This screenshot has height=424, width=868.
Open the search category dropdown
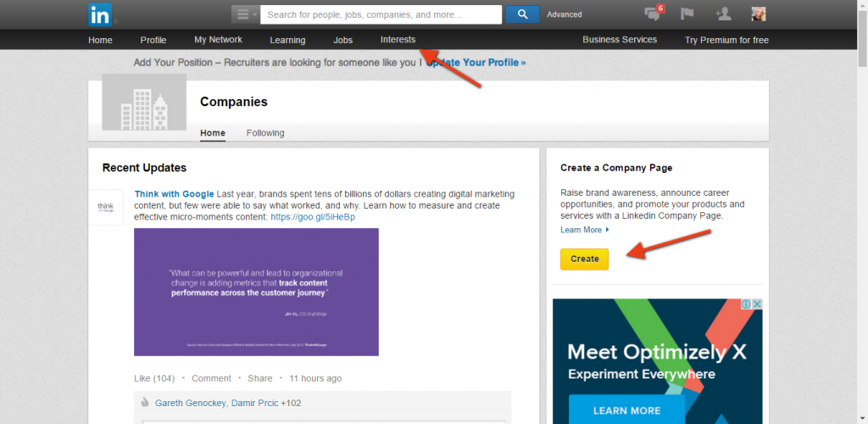point(245,14)
